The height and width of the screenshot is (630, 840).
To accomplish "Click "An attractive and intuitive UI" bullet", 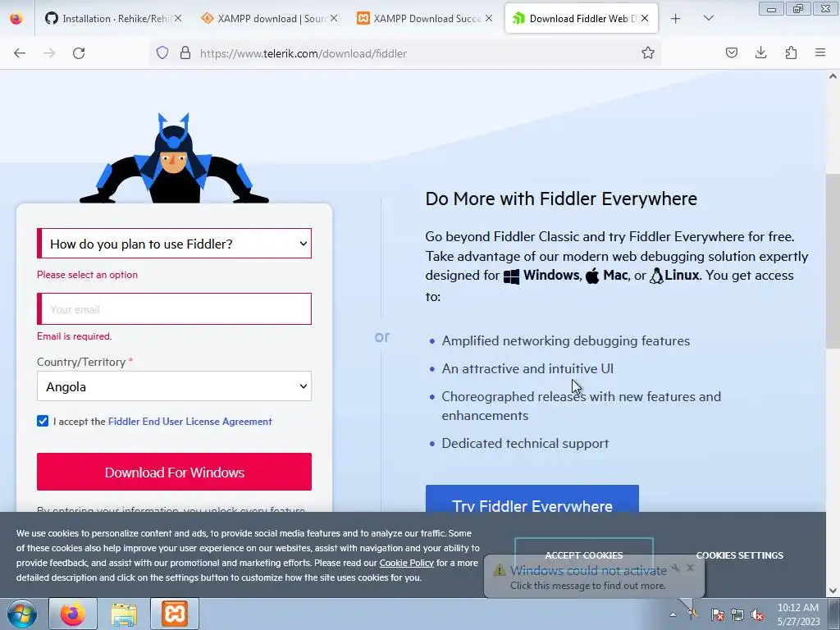I will 527,368.
